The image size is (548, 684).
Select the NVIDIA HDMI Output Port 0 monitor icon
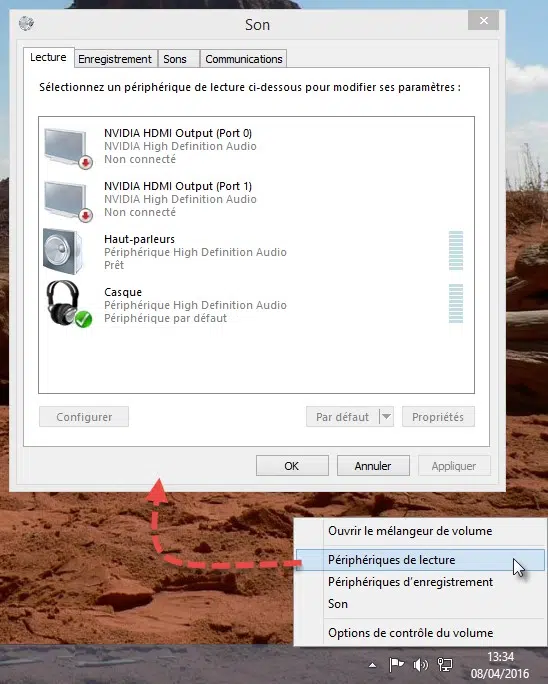click(68, 148)
